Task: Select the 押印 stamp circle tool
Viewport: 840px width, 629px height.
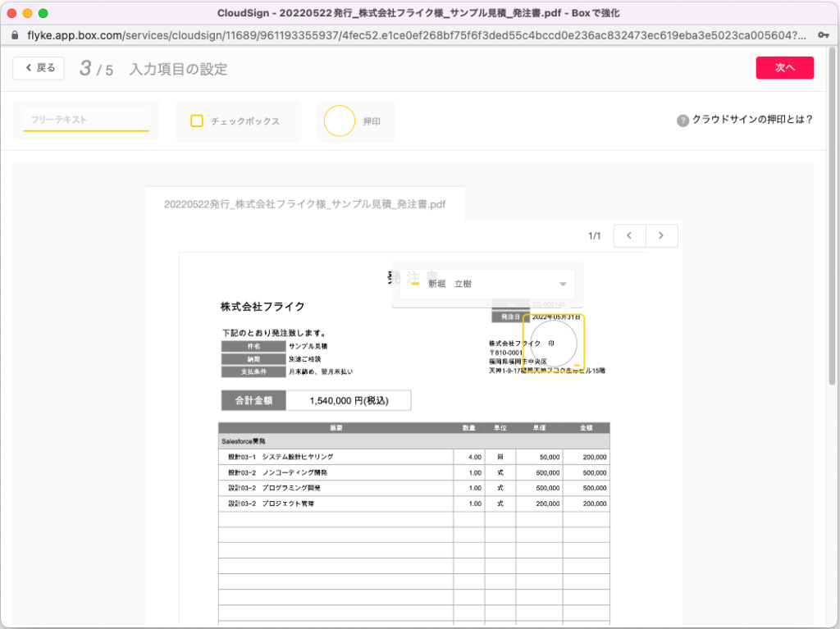Action: [x=356, y=121]
